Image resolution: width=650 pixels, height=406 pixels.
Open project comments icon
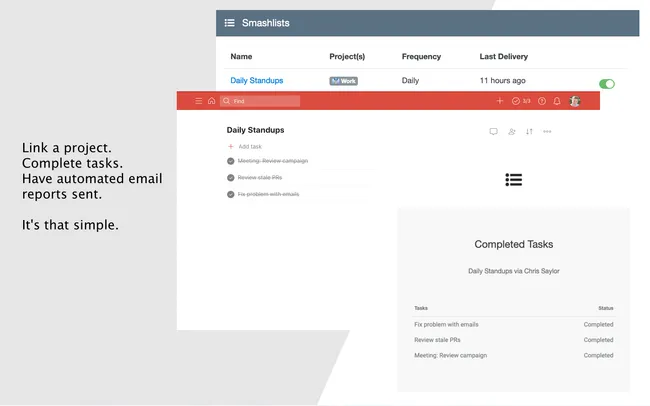tap(493, 131)
